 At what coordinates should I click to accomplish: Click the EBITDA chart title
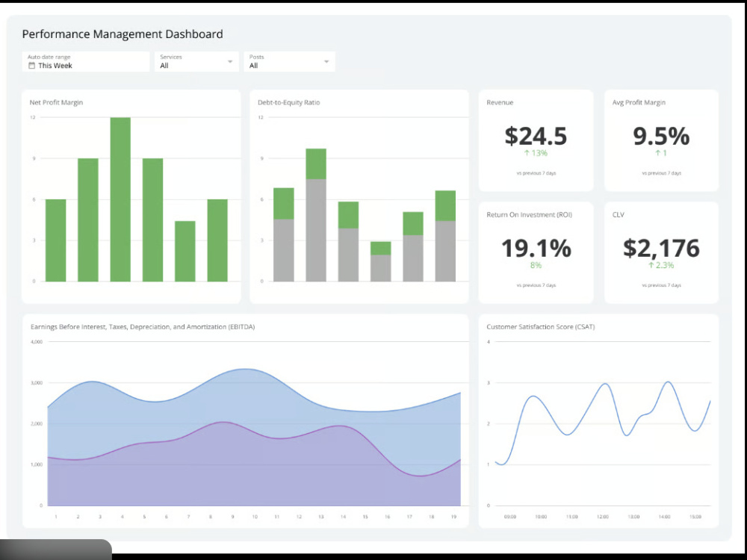[x=143, y=327]
